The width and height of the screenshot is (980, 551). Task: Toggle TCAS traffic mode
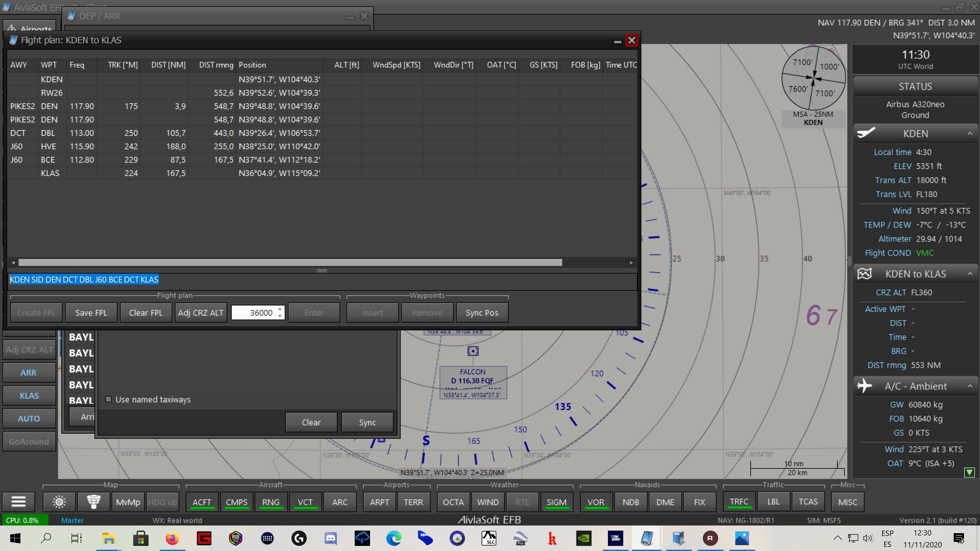click(x=808, y=502)
